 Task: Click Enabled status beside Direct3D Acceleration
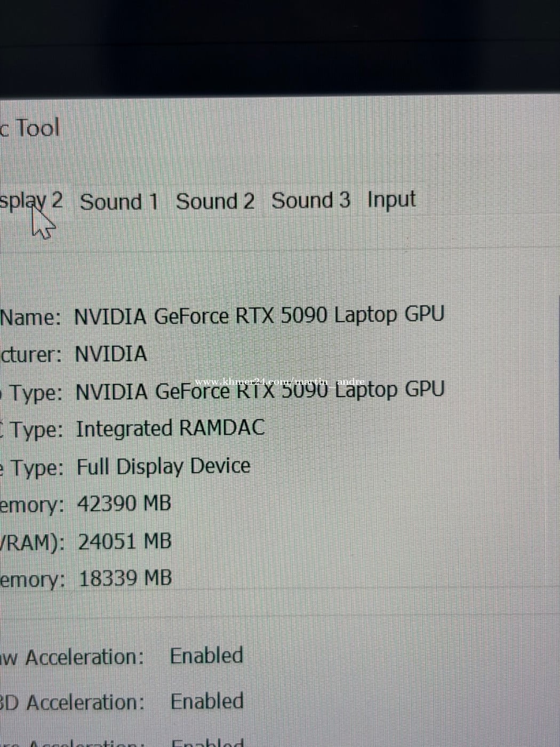tap(207, 701)
